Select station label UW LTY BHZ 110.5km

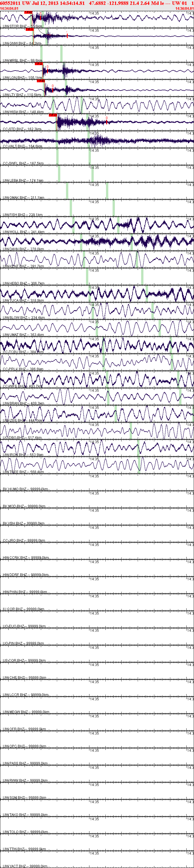[22, 95]
